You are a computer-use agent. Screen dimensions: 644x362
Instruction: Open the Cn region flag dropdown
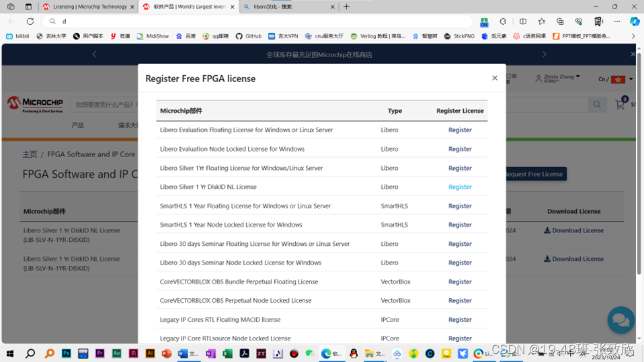616,79
